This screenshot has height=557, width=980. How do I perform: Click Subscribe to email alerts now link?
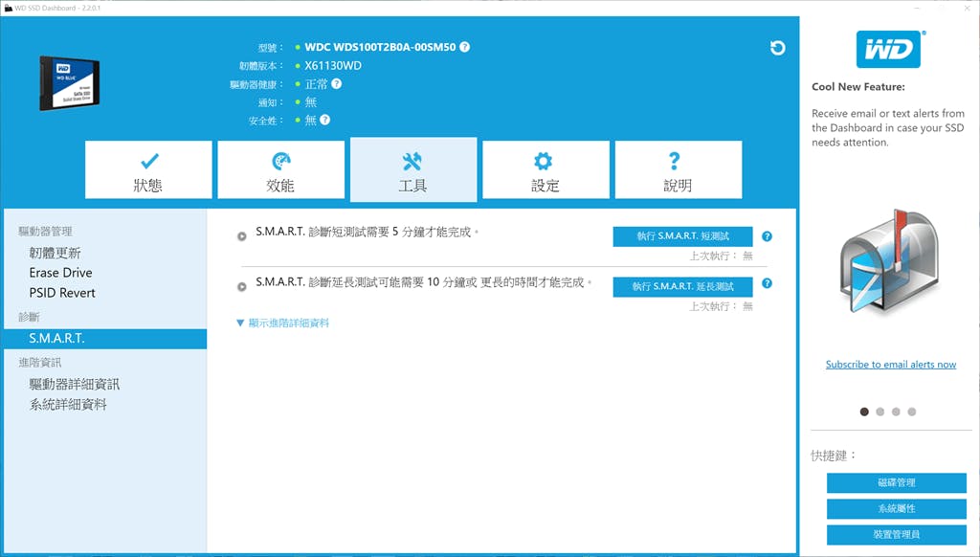pyautogui.click(x=891, y=365)
